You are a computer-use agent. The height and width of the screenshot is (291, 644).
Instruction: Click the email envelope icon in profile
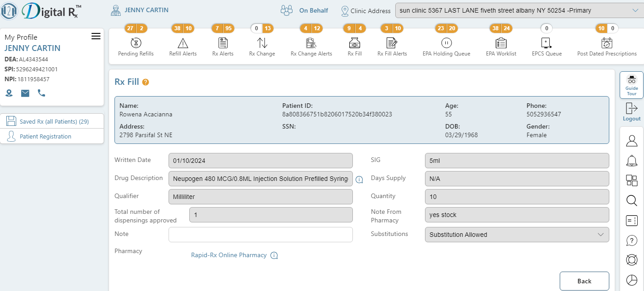25,93
